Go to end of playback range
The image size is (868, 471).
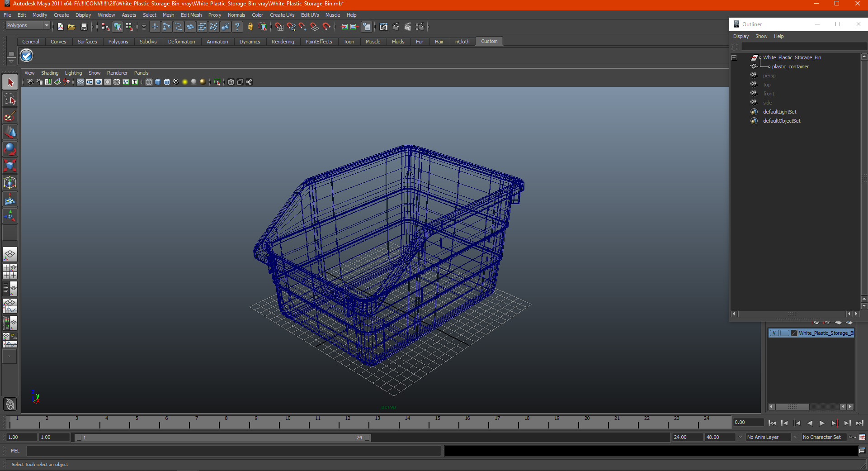(860, 423)
